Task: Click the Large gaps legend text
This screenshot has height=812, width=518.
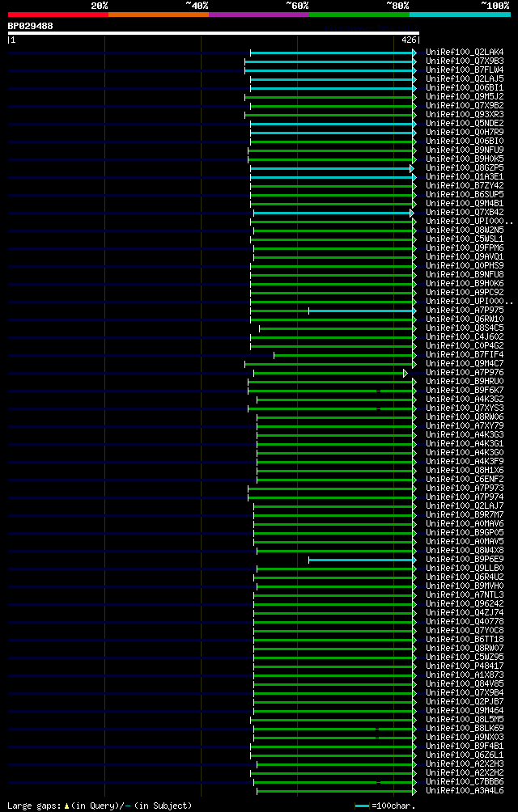Action: click(100, 806)
